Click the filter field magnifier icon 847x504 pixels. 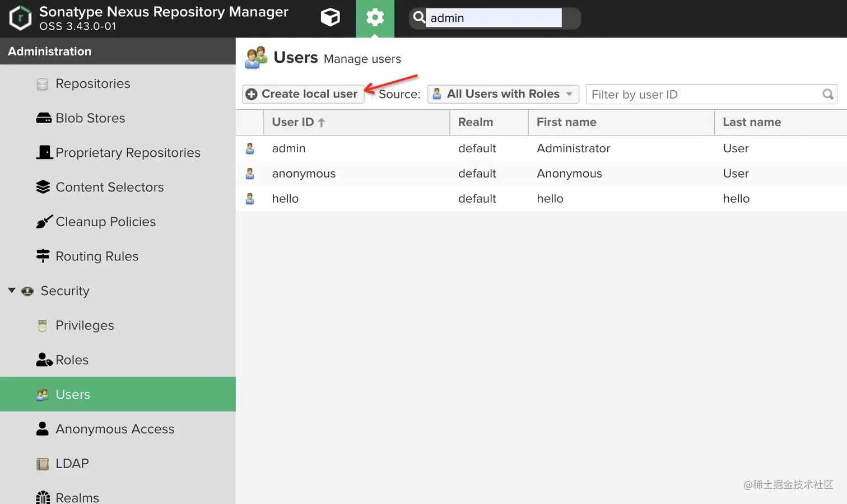(x=828, y=94)
